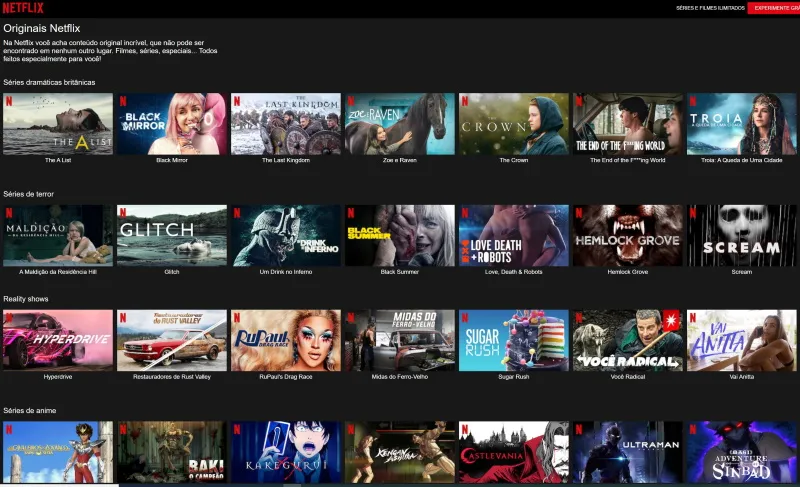Open The A List show thumbnail
This screenshot has width=800, height=487.
58,124
